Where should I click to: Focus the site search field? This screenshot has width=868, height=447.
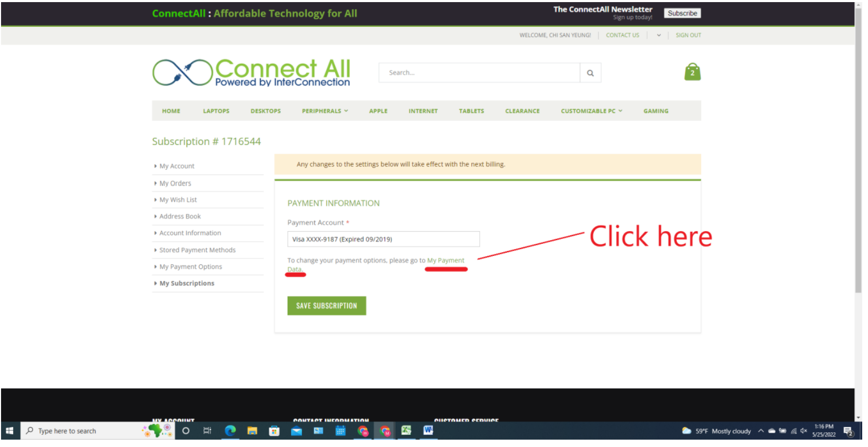(479, 73)
